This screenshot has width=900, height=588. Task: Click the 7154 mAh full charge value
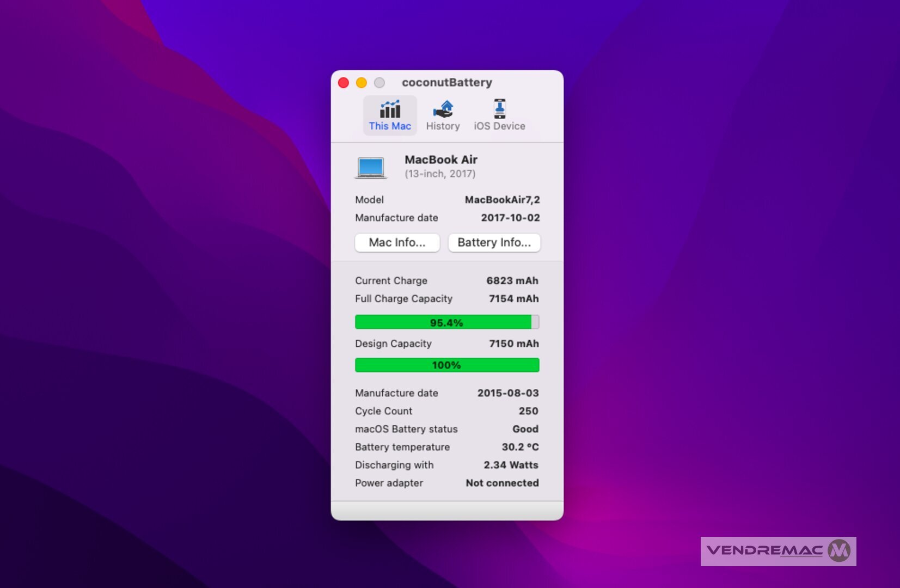(x=513, y=298)
